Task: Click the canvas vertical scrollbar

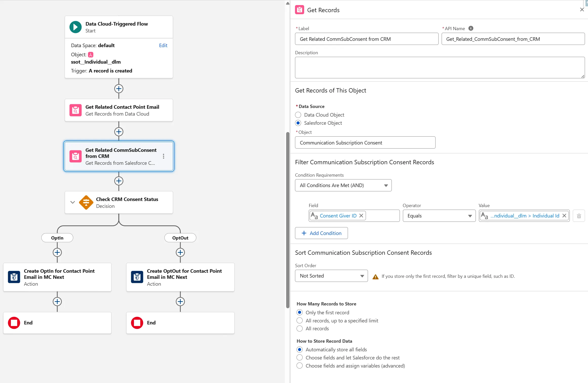Action: (x=288, y=220)
